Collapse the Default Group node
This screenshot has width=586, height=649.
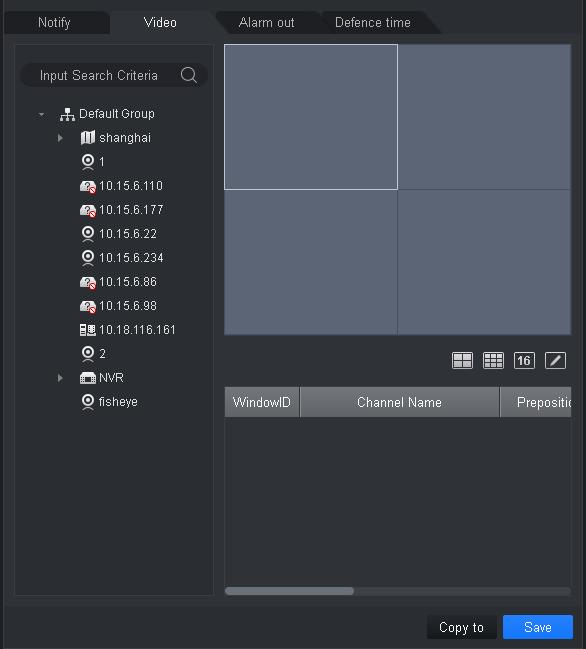coord(41,114)
